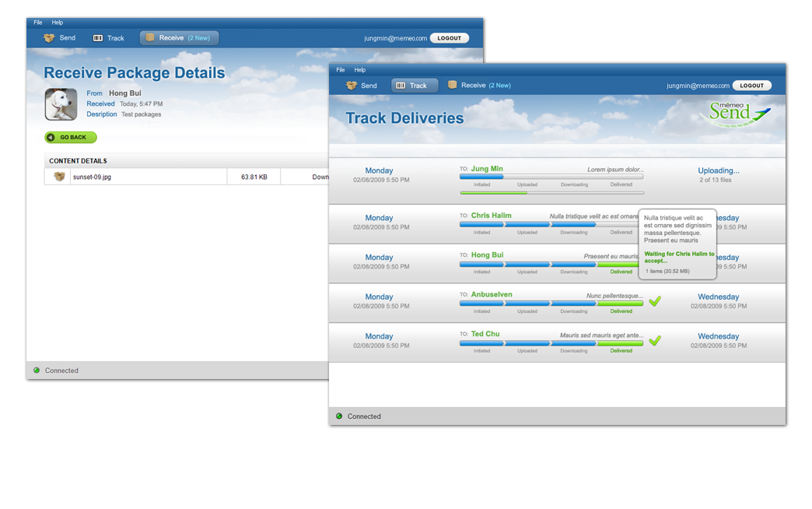Click LOGOUT in the Track Deliveries window
Screen dimensions: 812x509
[x=751, y=86]
